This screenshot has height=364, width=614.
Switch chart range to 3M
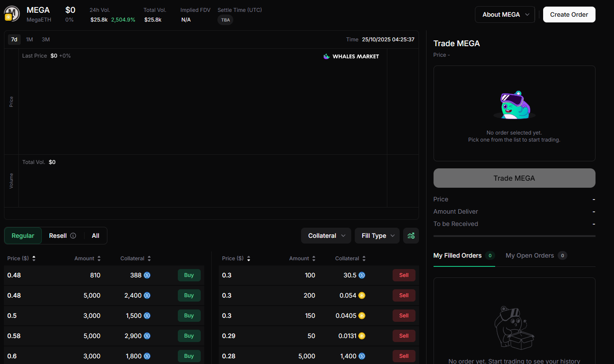46,40
